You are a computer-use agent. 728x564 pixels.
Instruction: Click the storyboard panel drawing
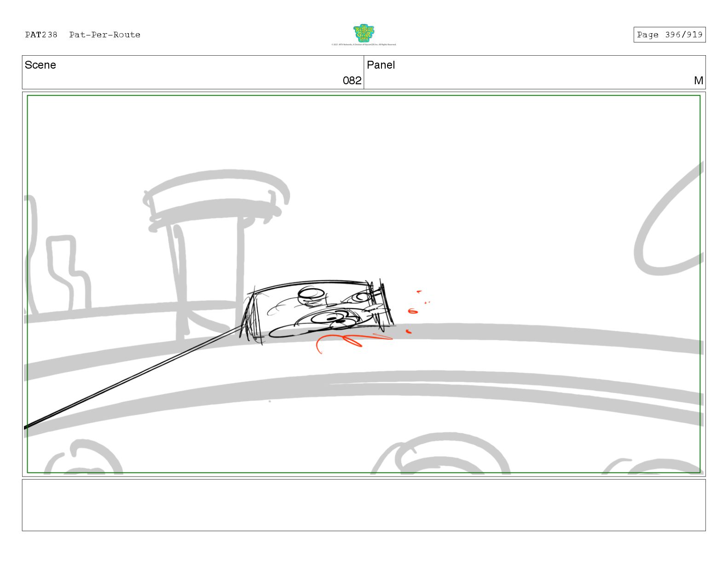click(364, 284)
